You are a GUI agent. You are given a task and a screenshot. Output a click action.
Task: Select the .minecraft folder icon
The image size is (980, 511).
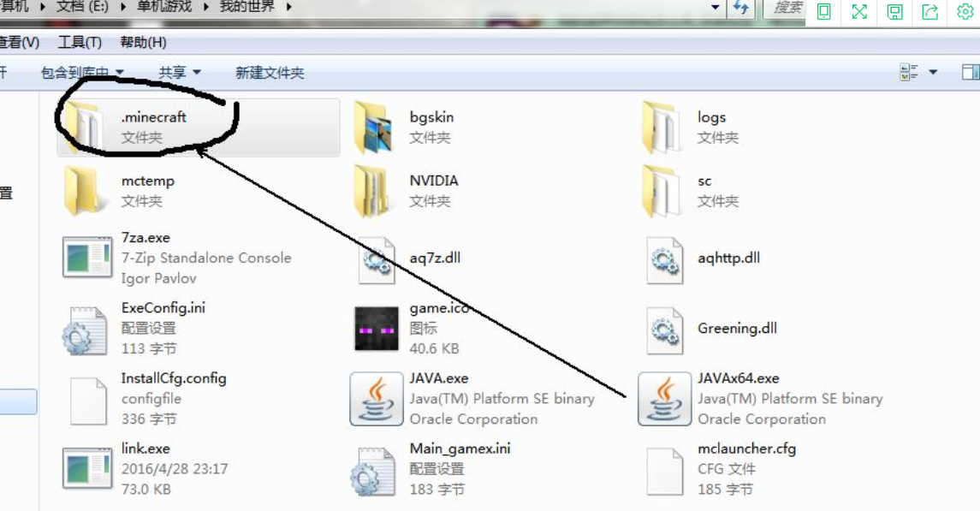coord(85,128)
